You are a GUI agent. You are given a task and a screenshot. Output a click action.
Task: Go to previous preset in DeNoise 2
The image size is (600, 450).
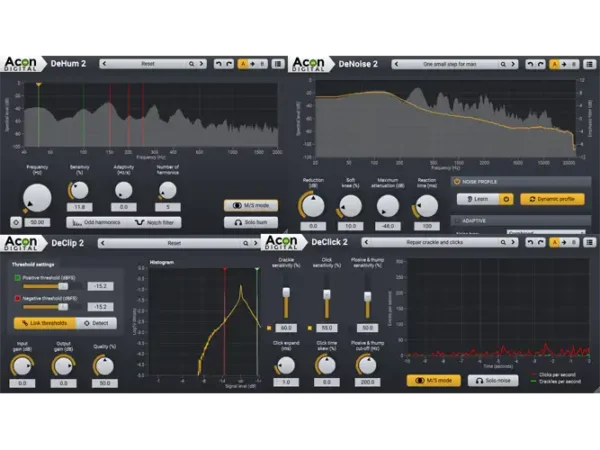[396, 64]
